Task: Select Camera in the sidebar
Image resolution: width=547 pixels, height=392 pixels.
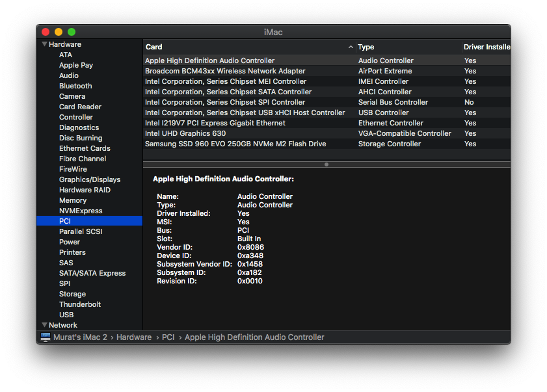Action: point(72,96)
